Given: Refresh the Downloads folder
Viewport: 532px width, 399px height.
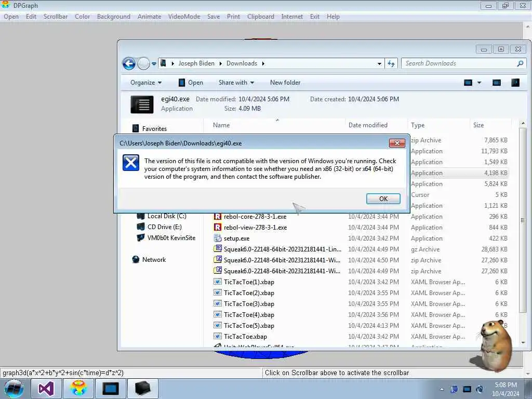Looking at the screenshot, I should pos(391,63).
